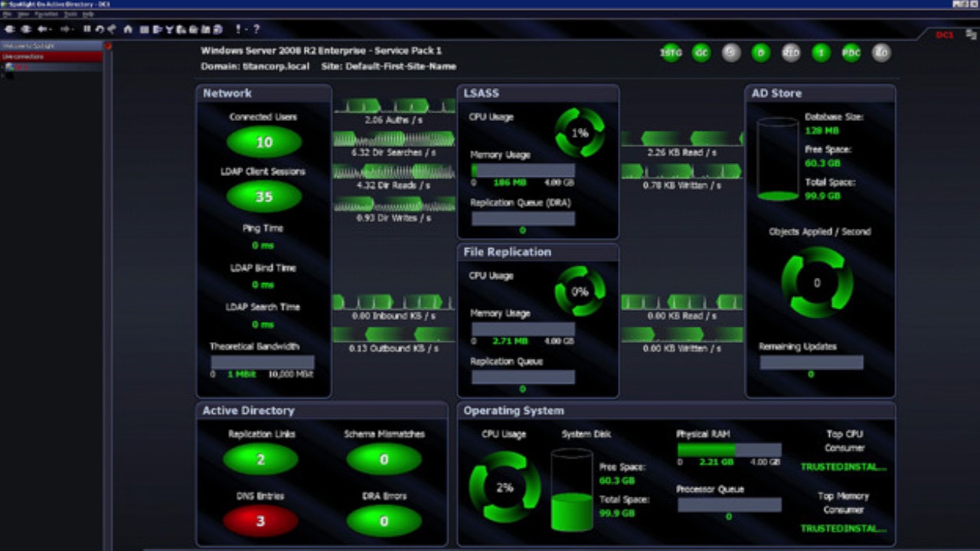The image size is (980, 551).
Task: Open the View menu
Action: 24,15
